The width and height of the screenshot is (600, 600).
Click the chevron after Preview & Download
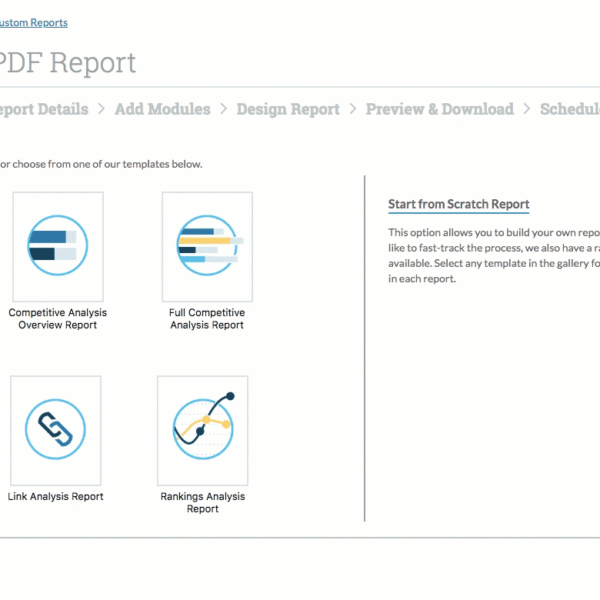click(x=526, y=109)
